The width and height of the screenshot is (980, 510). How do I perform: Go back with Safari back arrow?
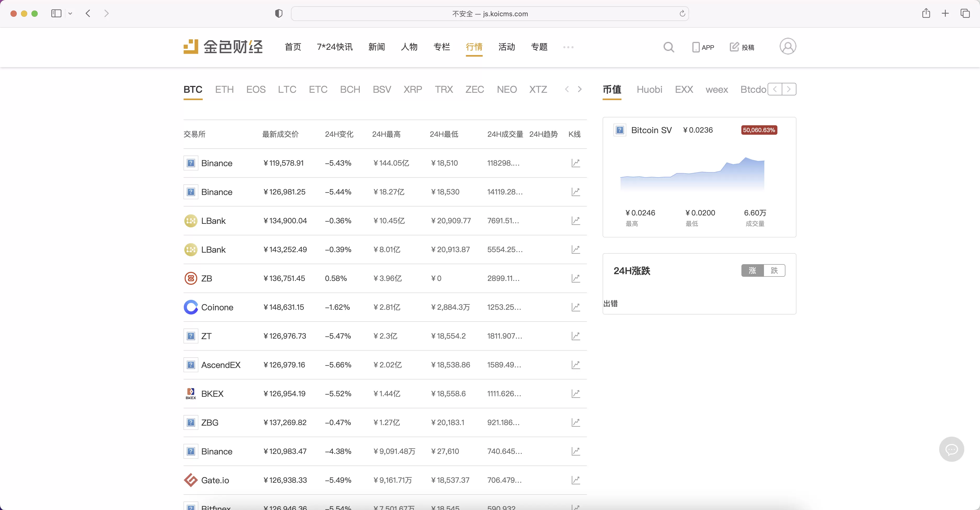[x=88, y=13]
